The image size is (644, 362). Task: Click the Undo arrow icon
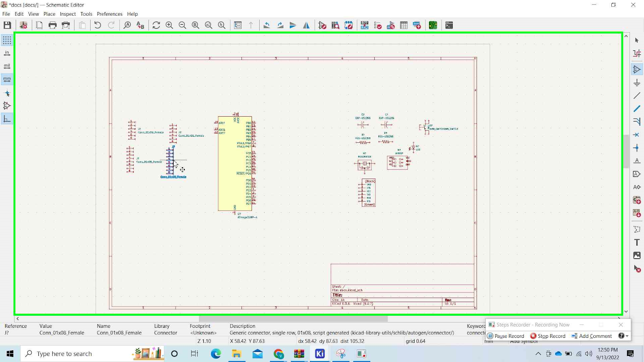tap(97, 25)
